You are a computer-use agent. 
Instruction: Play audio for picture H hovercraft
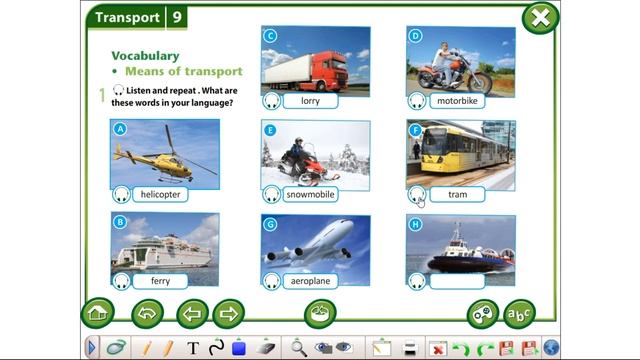click(x=417, y=281)
